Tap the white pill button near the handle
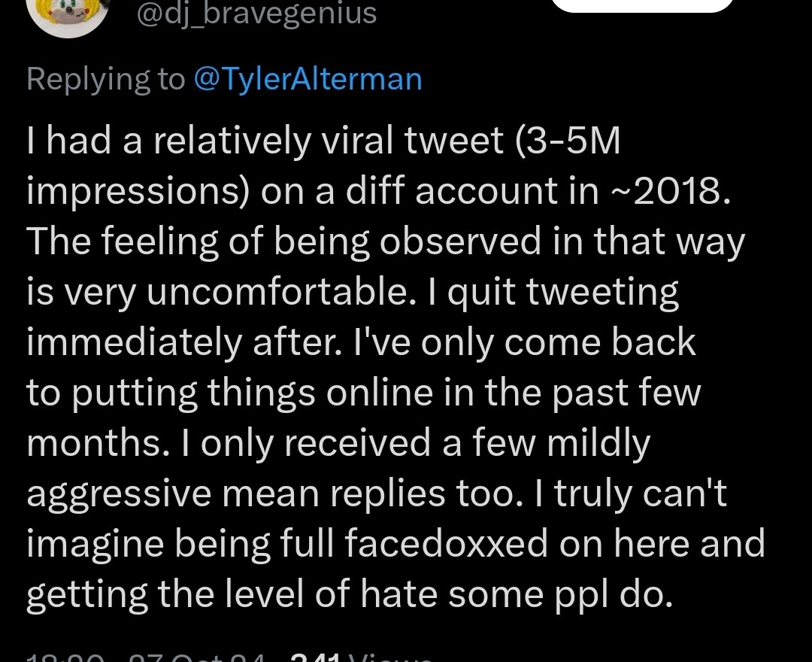Image resolution: width=812 pixels, height=662 pixels. point(643,5)
